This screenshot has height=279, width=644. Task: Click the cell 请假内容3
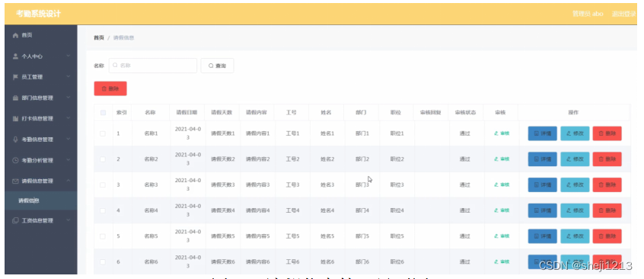pyautogui.click(x=257, y=185)
